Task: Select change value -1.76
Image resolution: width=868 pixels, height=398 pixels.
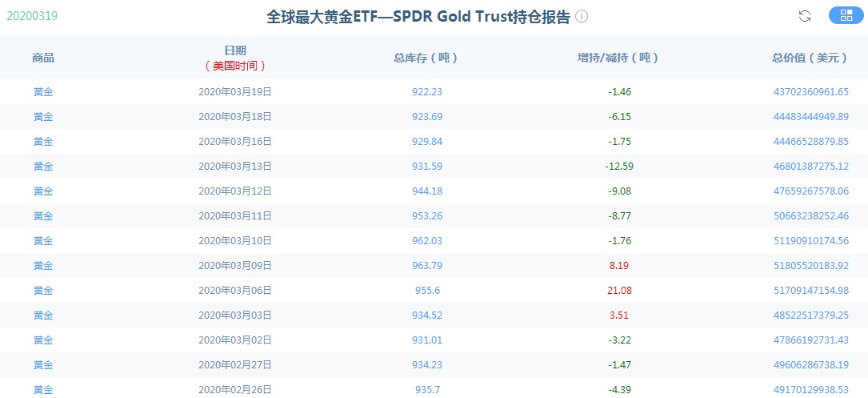Action: (619, 241)
